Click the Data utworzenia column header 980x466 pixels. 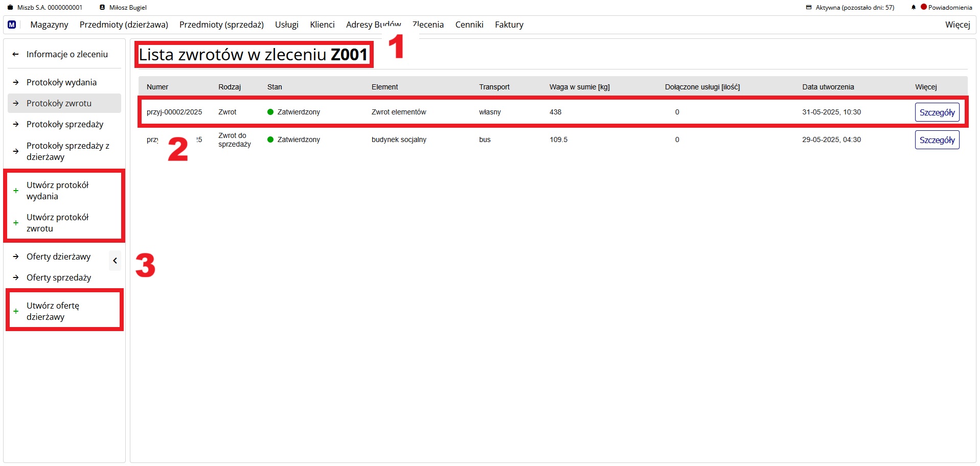(828, 87)
